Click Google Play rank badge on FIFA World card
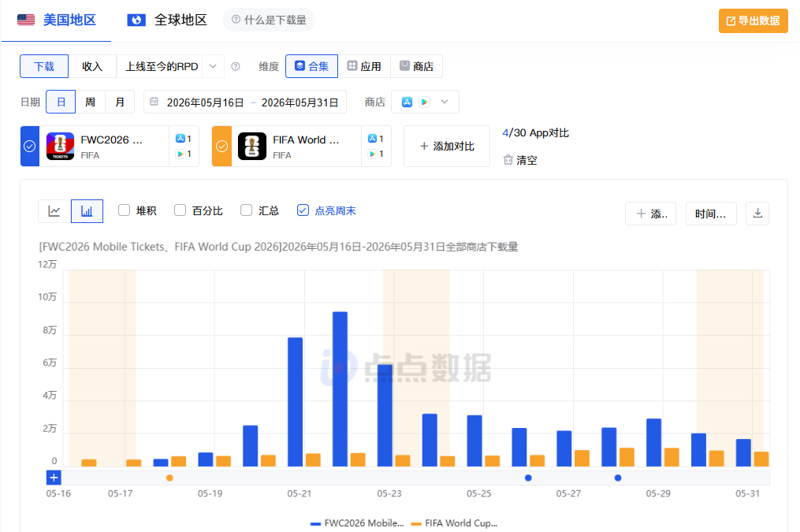800x532 pixels. [x=376, y=154]
